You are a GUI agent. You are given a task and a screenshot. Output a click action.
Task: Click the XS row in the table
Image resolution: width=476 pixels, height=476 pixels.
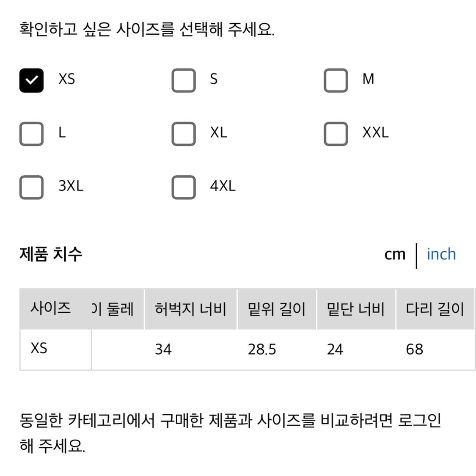click(39, 349)
